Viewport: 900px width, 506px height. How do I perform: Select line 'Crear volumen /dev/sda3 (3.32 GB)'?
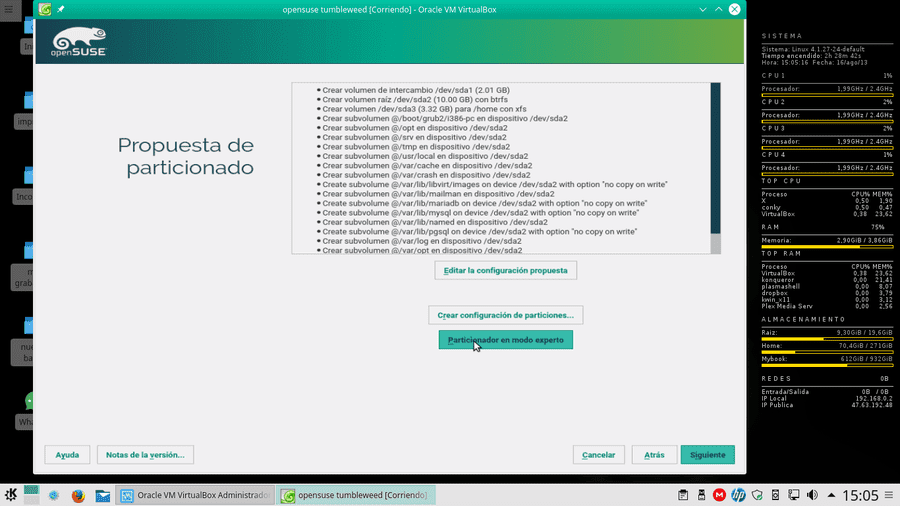click(424, 109)
